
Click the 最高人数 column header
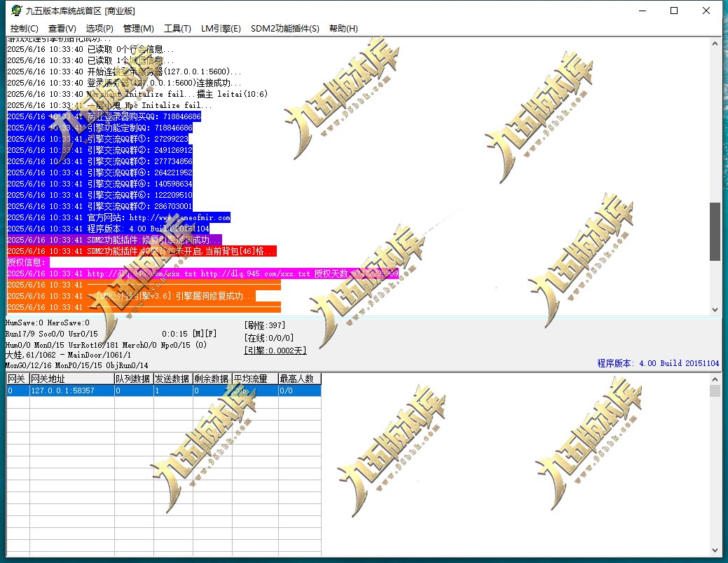click(x=299, y=379)
